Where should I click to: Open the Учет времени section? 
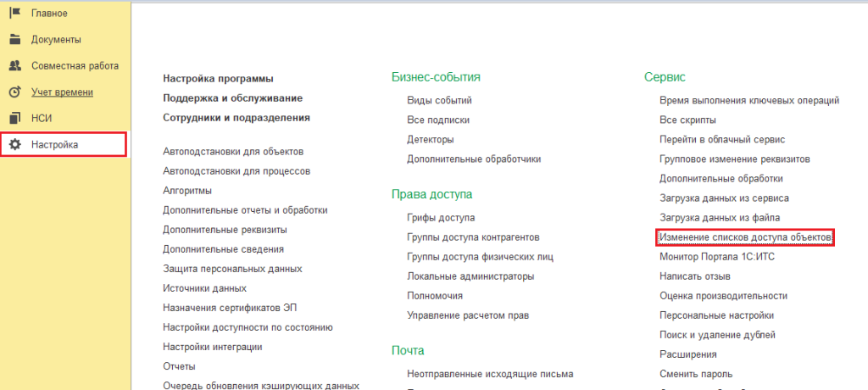coord(62,92)
